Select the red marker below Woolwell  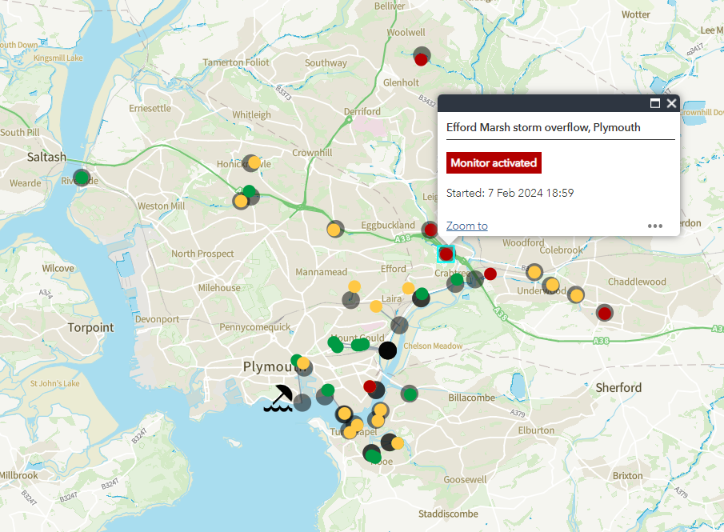(x=421, y=60)
